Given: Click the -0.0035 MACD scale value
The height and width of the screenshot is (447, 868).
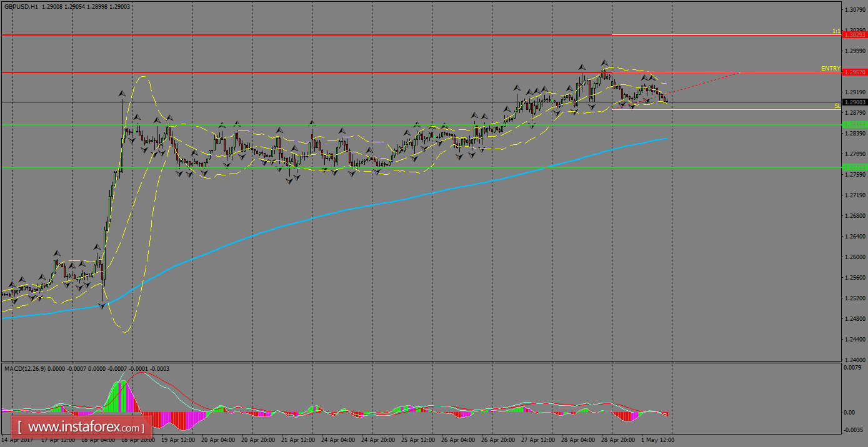Looking at the screenshot, I should click(x=853, y=430).
